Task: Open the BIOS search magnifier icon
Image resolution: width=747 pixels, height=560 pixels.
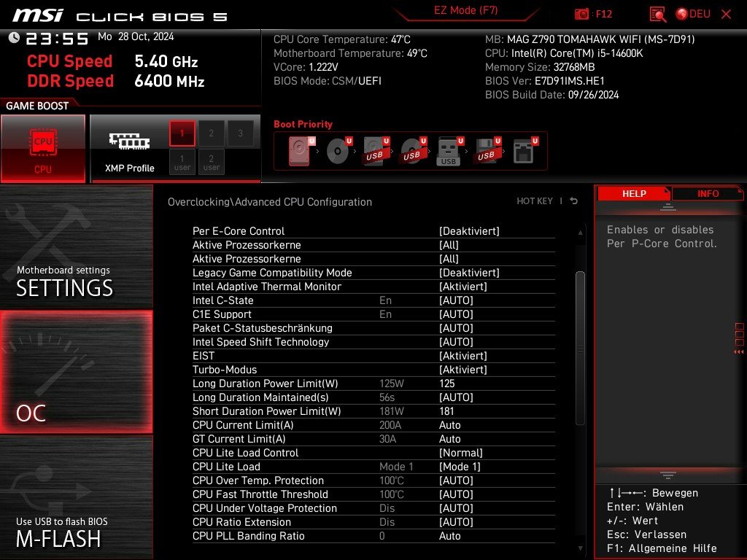Action: coord(657,15)
